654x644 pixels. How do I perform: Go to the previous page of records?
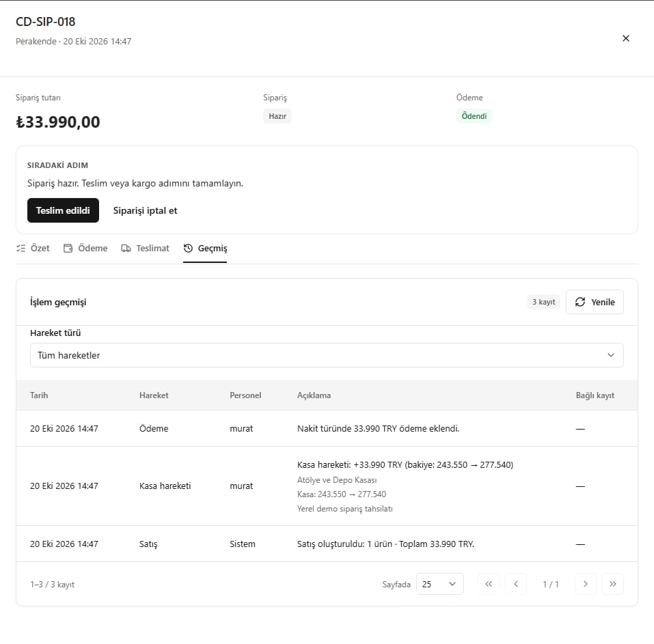pyautogui.click(x=516, y=584)
